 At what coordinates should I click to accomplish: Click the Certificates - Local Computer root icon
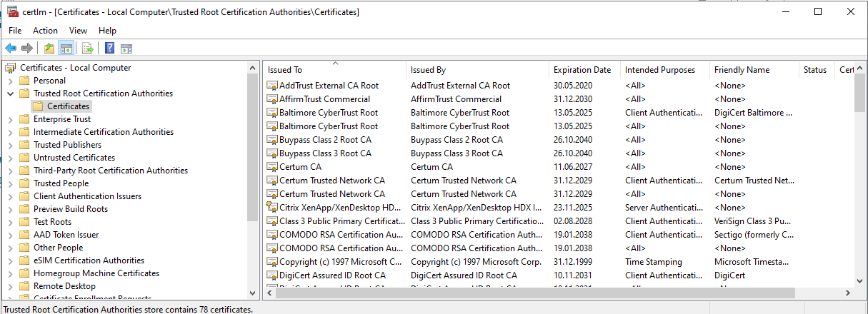11,68
